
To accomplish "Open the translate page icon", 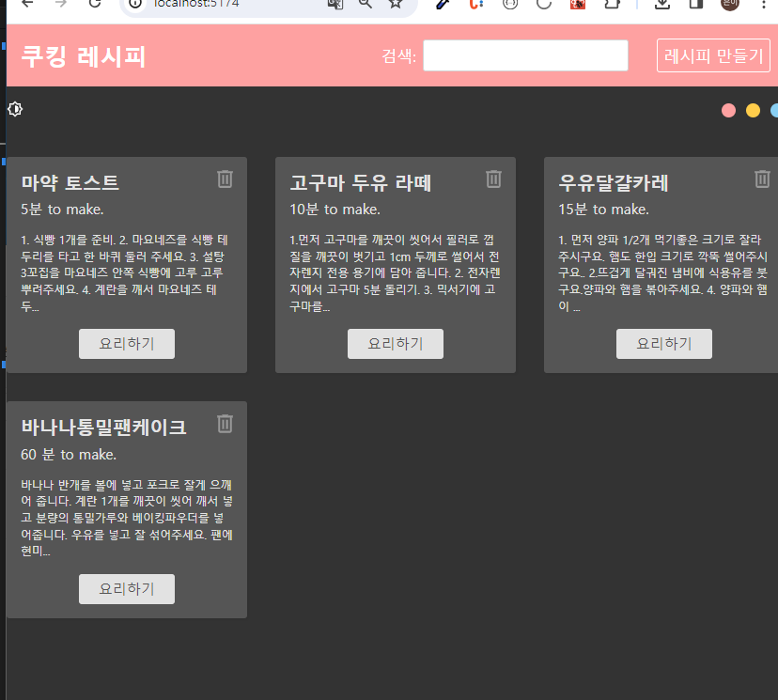I will pos(335,4).
